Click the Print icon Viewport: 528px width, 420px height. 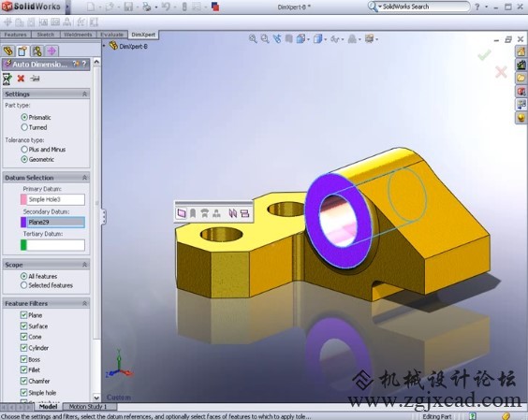click(x=147, y=7)
